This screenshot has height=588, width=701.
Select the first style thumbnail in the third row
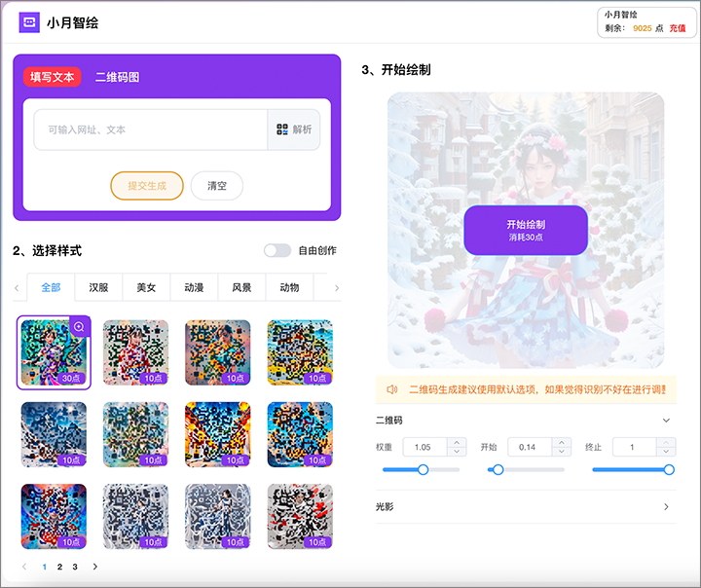54,517
